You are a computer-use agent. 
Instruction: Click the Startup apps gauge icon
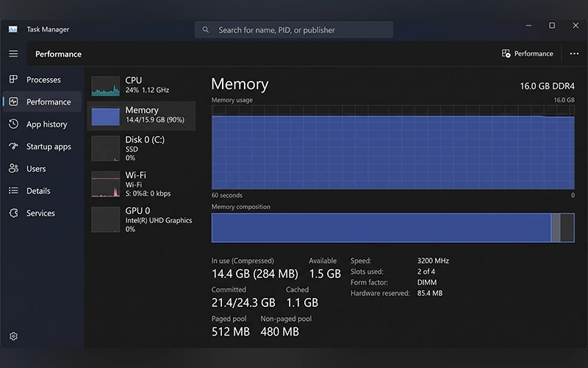(13, 146)
